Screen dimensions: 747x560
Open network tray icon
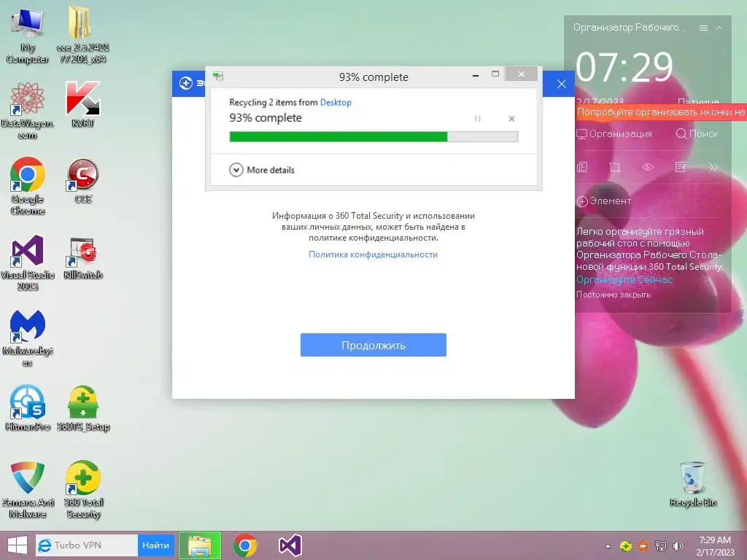(661, 546)
